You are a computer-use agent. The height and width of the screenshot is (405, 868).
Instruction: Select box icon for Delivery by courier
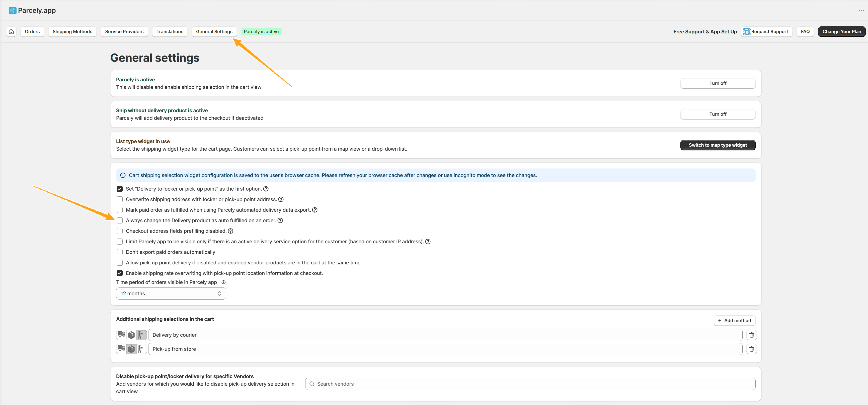[x=131, y=334]
